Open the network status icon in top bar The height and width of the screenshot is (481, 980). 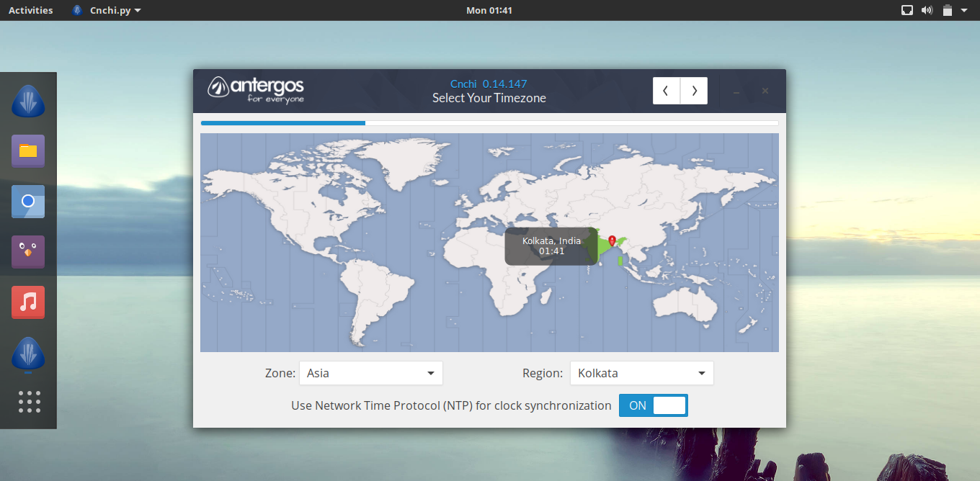click(x=907, y=10)
